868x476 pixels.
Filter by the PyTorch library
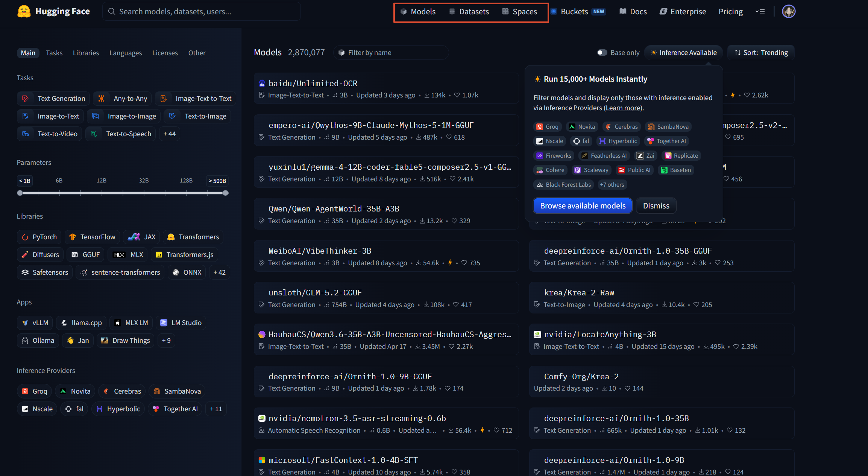pos(39,237)
